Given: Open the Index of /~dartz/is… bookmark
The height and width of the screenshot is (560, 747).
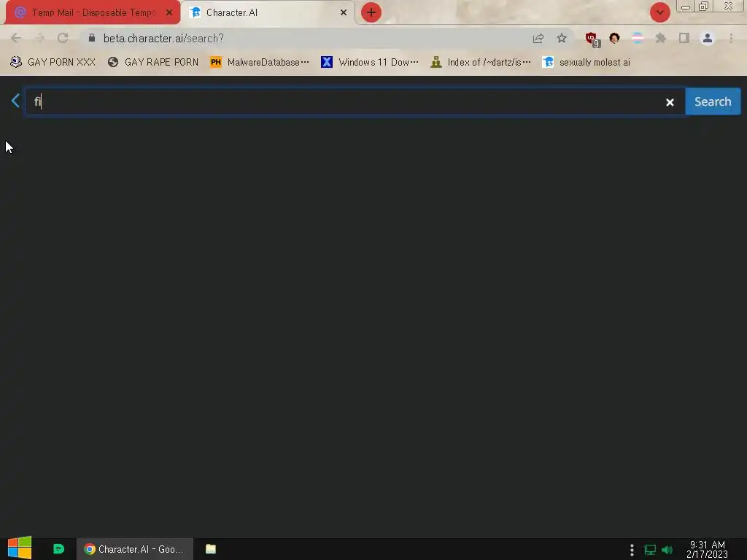Looking at the screenshot, I should (481, 62).
